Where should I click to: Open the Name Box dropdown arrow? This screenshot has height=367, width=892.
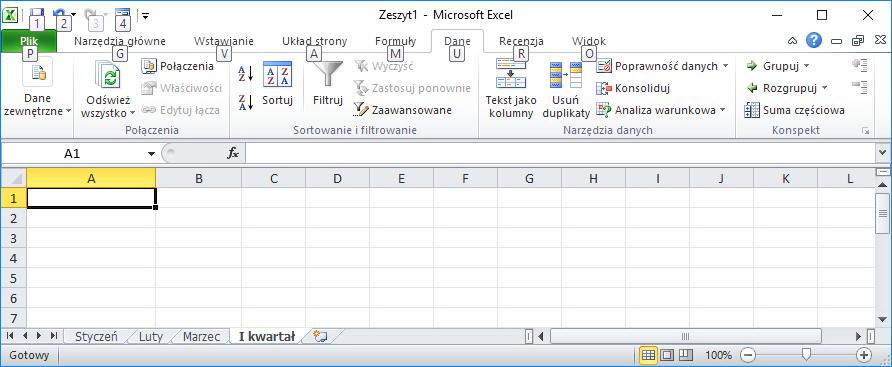tap(151, 154)
